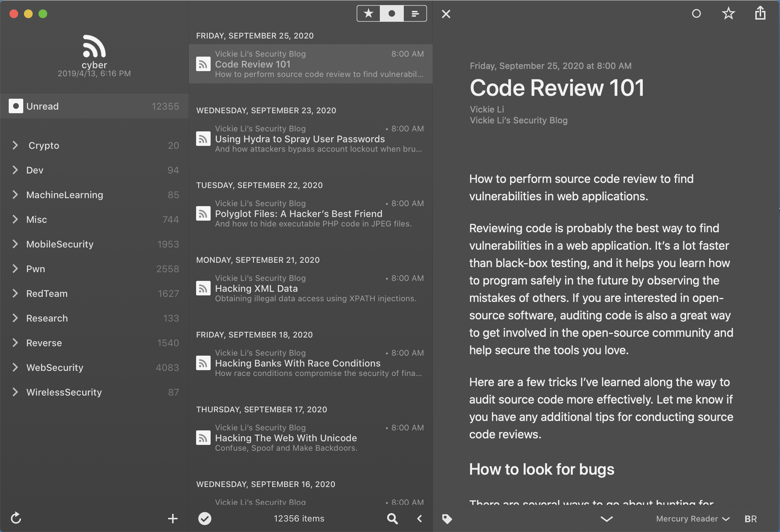The height and width of the screenshot is (532, 780).
Task: Click the collapse arrow beside search
Action: point(419,518)
